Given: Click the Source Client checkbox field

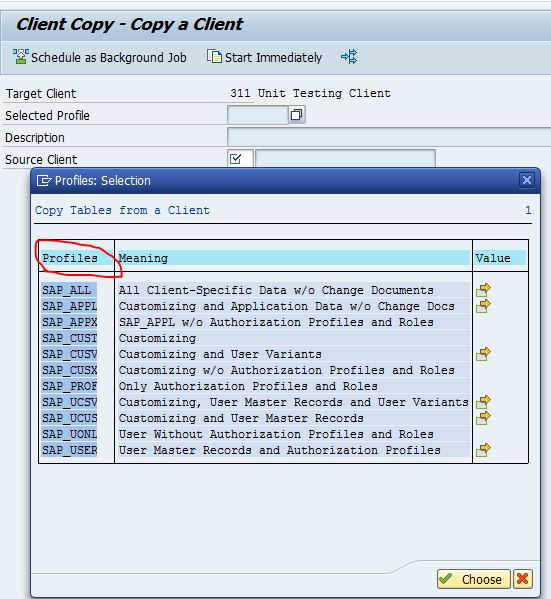Looking at the screenshot, I should coord(240,159).
